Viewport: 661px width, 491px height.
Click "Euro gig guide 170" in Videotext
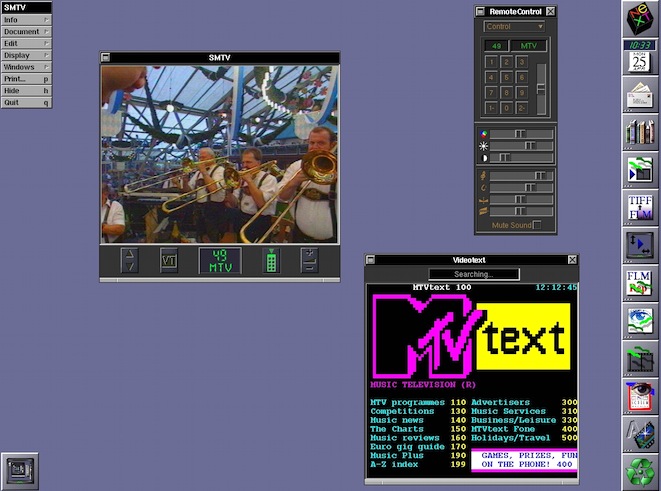pos(418,447)
